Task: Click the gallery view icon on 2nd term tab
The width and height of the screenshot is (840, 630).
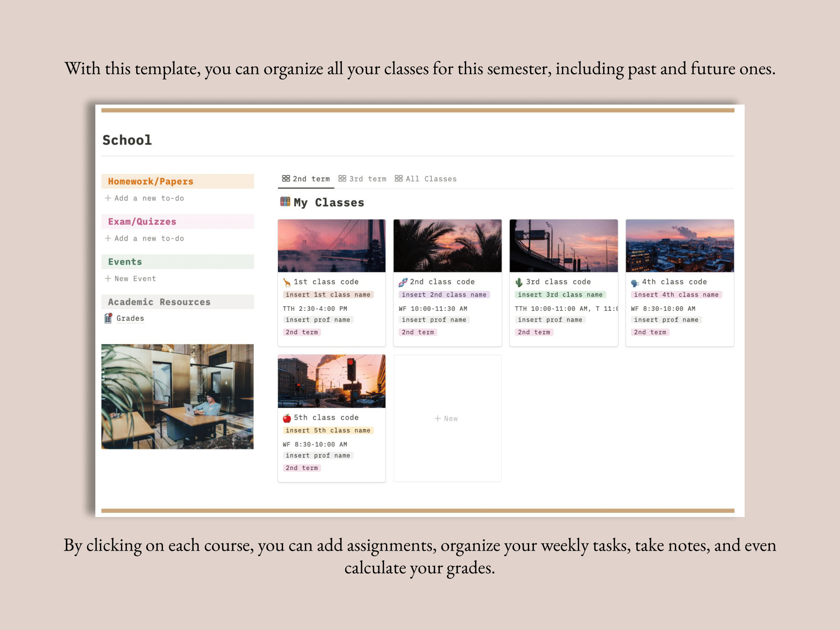Action: [286, 178]
